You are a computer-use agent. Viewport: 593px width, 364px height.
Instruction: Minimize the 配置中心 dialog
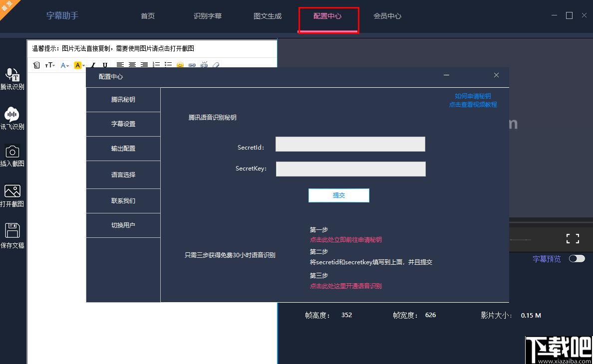click(447, 75)
